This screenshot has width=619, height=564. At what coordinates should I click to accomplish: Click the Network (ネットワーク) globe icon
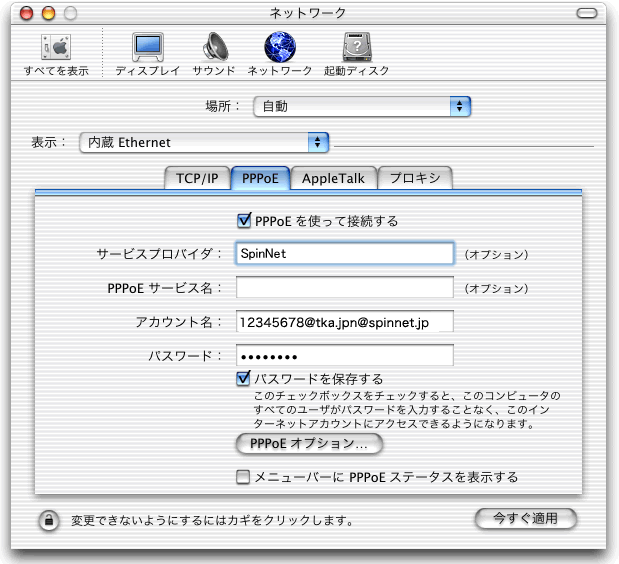point(279,51)
